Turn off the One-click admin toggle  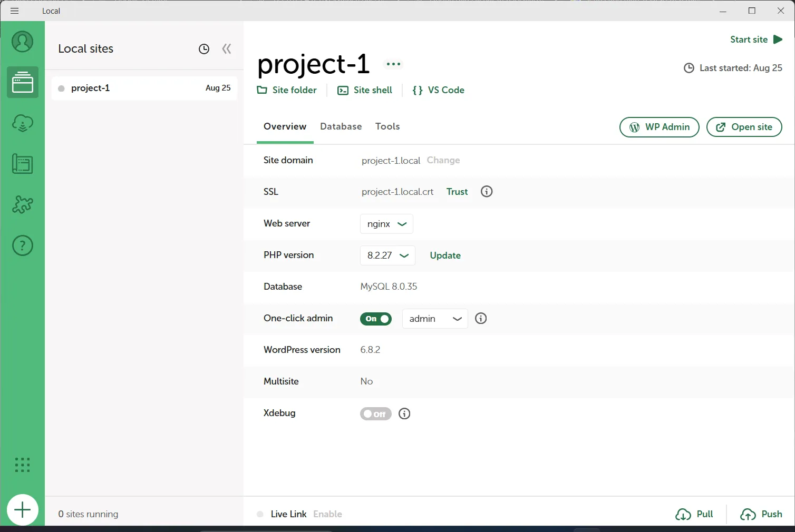tap(376, 319)
